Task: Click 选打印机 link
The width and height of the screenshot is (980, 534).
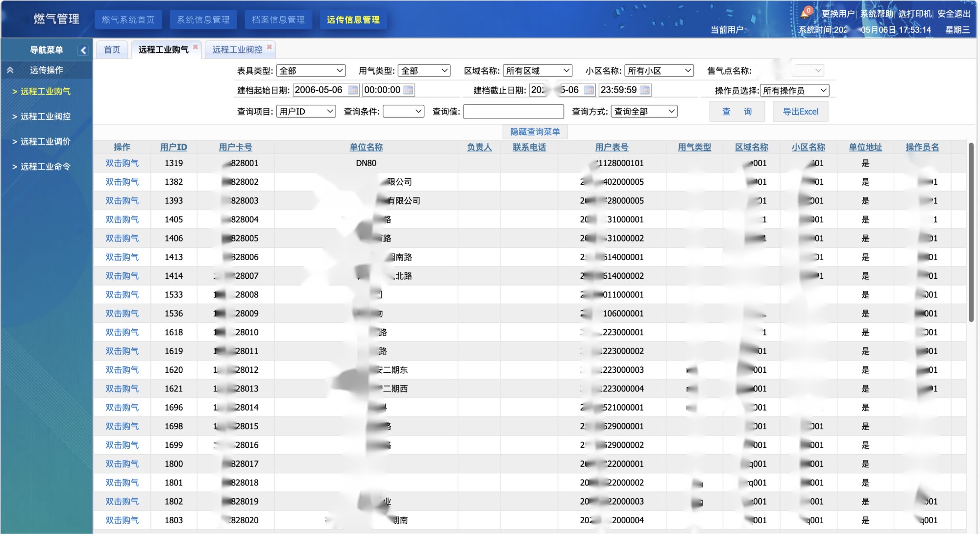Action: (x=915, y=14)
